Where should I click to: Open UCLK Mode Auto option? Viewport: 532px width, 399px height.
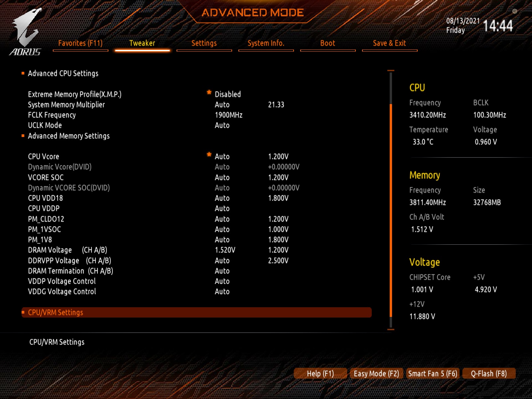pos(222,125)
